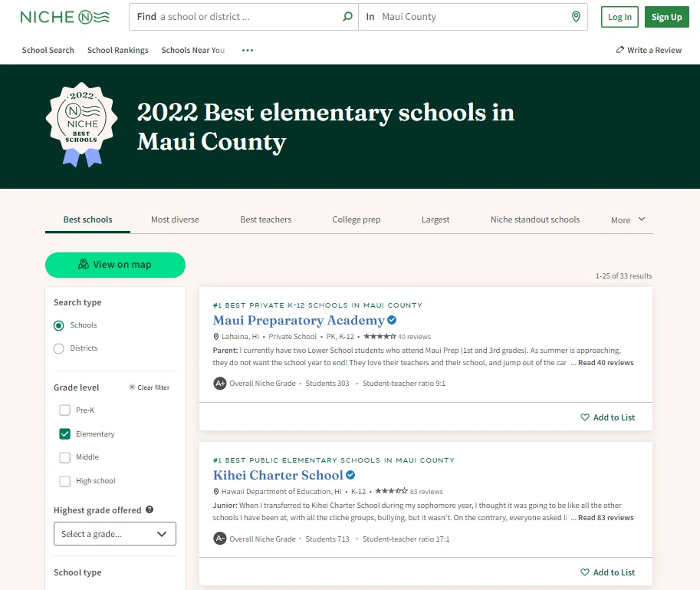Screen dimensions: 700x590
Task: Click the Sign Up button
Action: 666,17
